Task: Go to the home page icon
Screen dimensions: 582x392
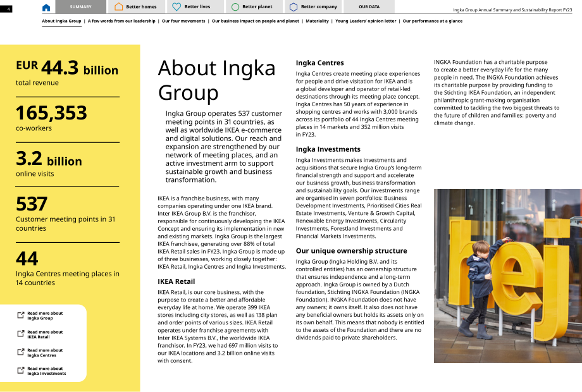Action: tap(46, 7)
